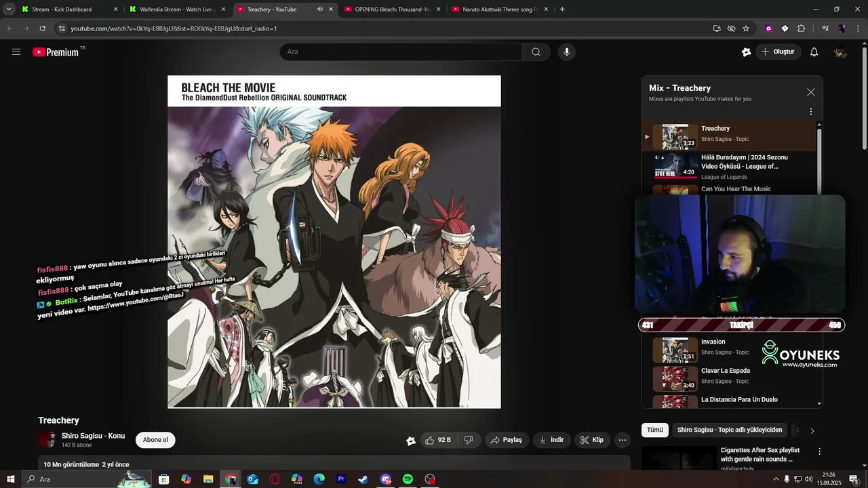Open the purple sparkle extension icon
This screenshot has width=868, height=488.
(768, 28)
